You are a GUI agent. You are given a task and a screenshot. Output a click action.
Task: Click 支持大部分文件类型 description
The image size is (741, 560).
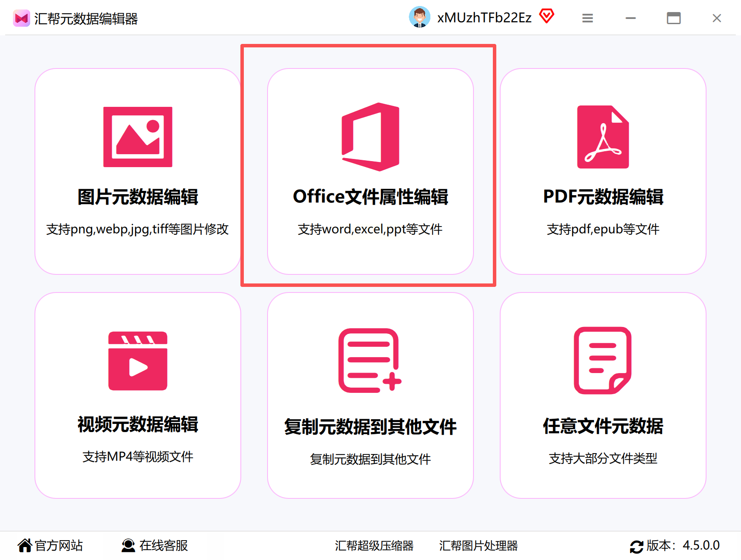[x=603, y=458]
